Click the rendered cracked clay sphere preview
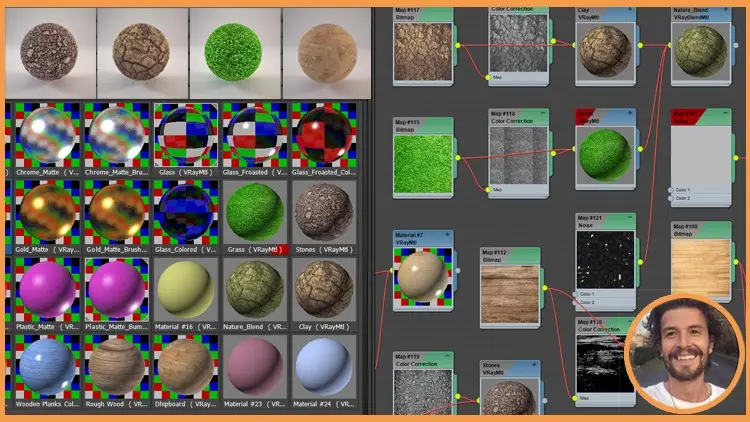Viewport: 750px width, 422px height. click(x=142, y=53)
